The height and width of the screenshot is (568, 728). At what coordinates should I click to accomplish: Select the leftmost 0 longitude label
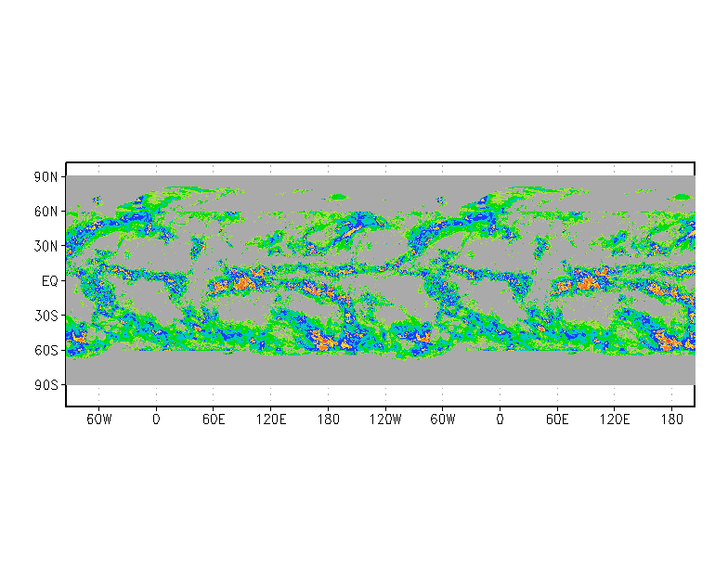coord(156,420)
